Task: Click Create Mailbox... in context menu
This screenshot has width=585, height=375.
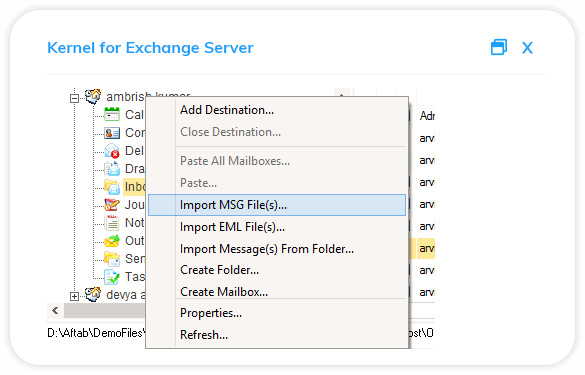Action: point(277,291)
